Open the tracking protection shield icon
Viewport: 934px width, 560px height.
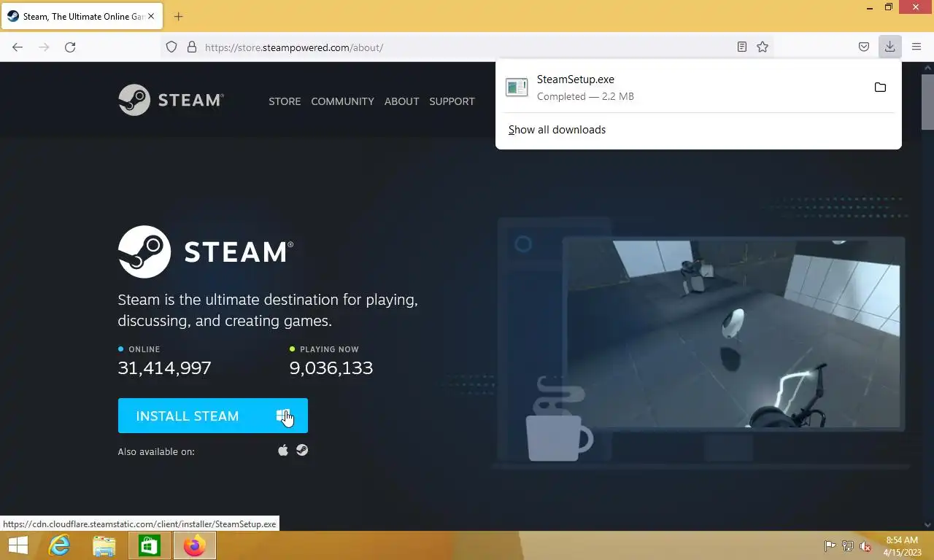pos(171,47)
